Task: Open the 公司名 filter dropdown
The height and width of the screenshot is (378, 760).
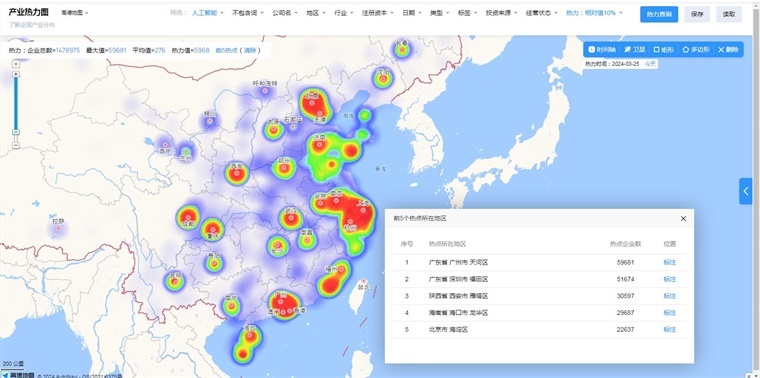Action: (285, 13)
